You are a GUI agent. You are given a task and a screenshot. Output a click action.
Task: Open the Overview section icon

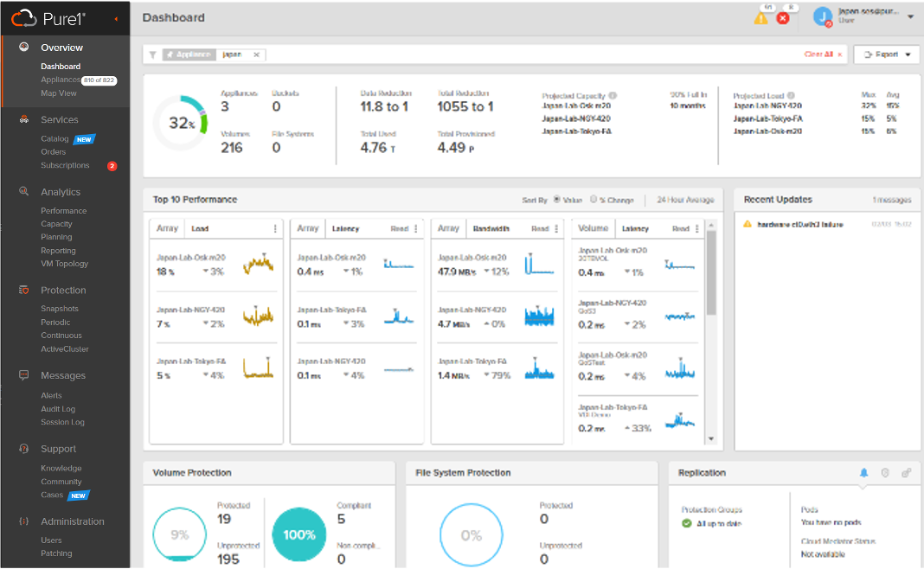click(x=23, y=47)
